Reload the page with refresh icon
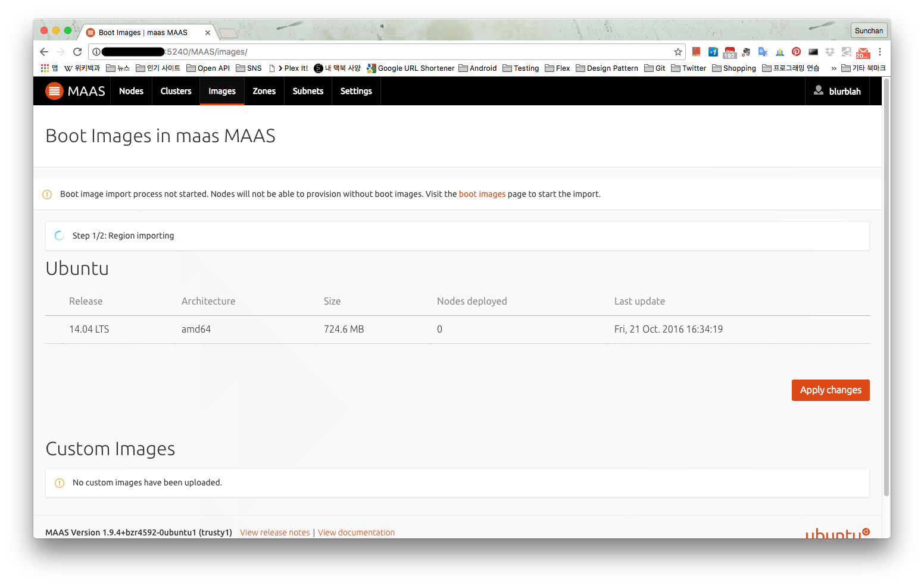This screenshot has width=924, height=586. [x=77, y=52]
